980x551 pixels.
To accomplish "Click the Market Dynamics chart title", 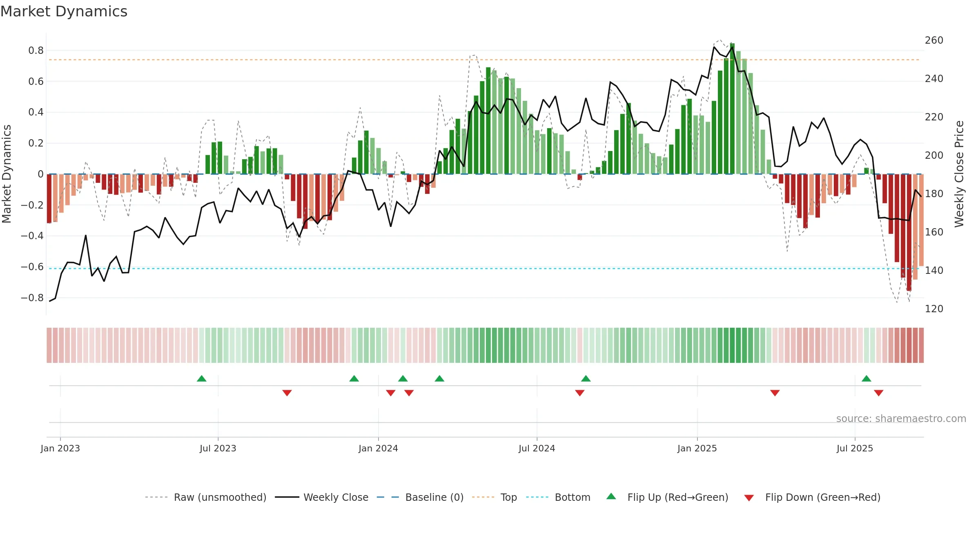I will pos(64,11).
